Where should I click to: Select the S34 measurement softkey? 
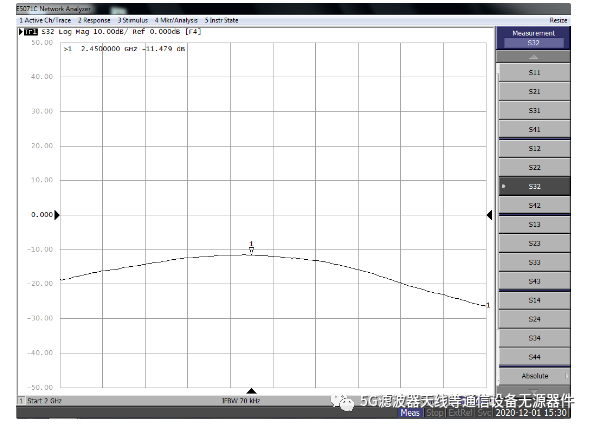[x=534, y=338]
